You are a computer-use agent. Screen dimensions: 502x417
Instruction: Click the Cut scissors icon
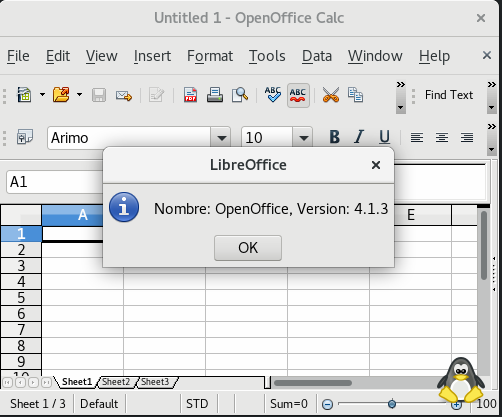[x=331, y=95]
